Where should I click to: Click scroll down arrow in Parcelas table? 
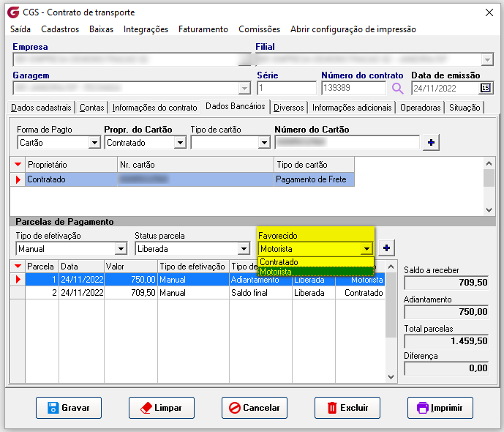[391, 376]
